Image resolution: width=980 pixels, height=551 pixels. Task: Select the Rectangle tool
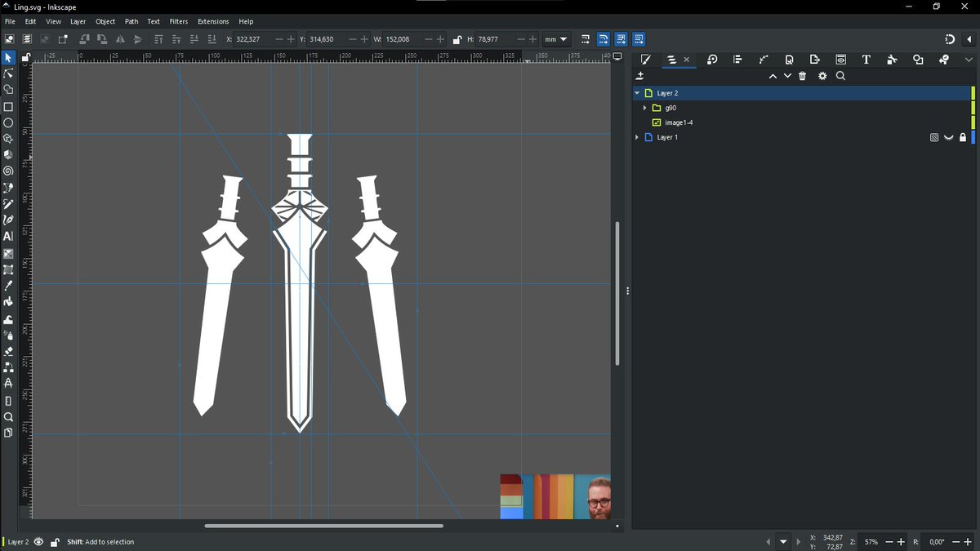click(x=8, y=107)
